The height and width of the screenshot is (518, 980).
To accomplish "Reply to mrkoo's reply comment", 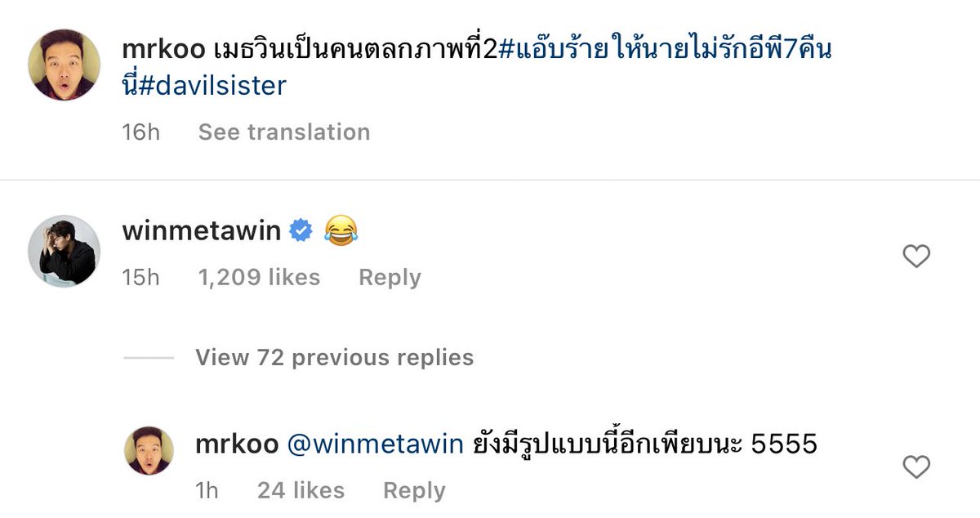I will tap(414, 491).
